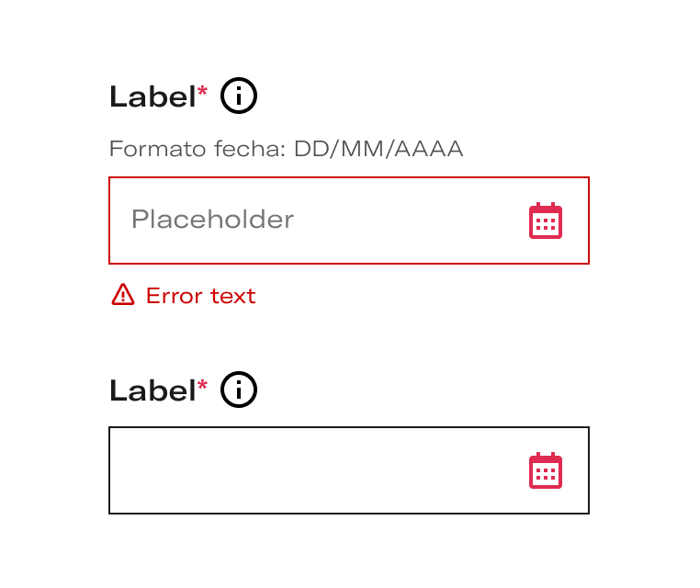
Task: Click the red asterisk on the second Label
Action: (202, 385)
